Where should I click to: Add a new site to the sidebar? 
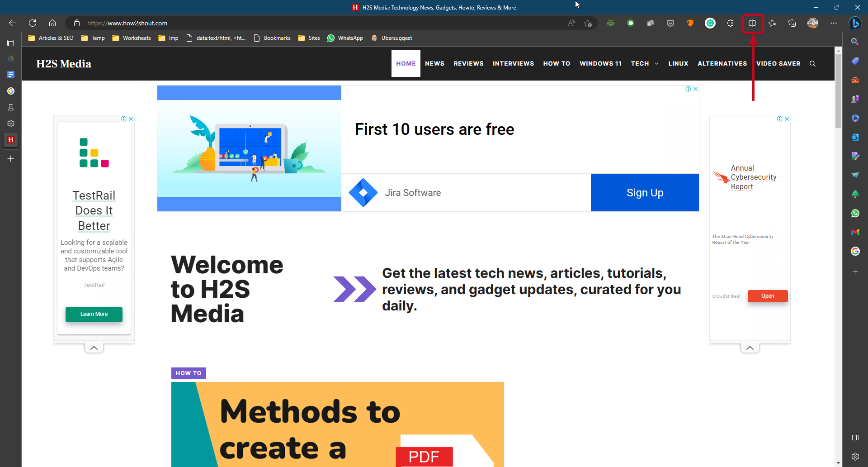point(855,272)
